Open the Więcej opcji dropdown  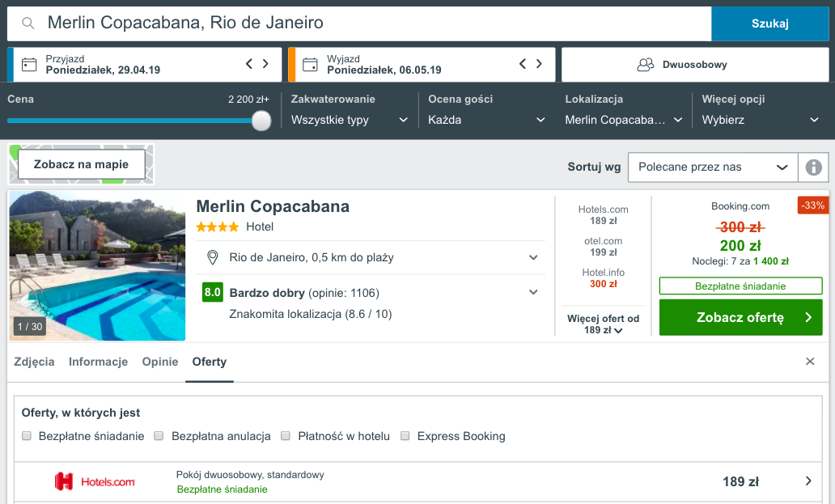point(761,121)
